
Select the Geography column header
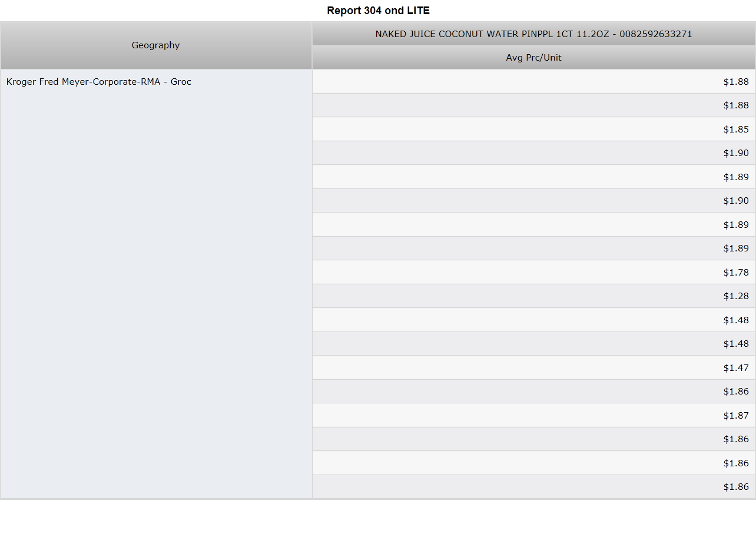click(x=156, y=45)
